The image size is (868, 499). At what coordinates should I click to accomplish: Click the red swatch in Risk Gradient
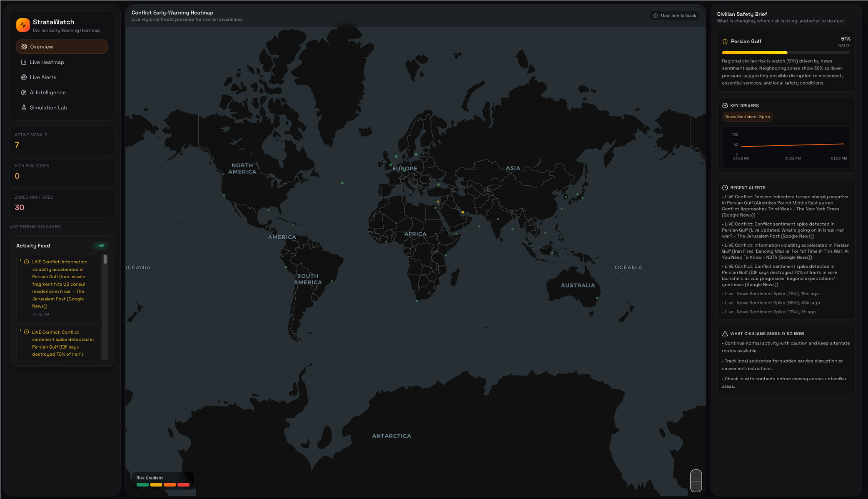tap(183, 484)
